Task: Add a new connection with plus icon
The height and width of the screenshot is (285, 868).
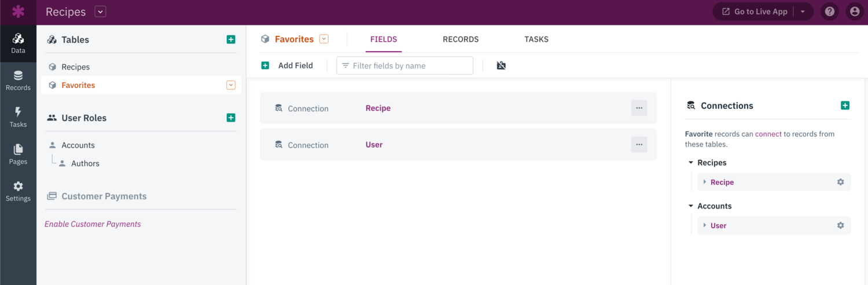Action: pyautogui.click(x=845, y=105)
